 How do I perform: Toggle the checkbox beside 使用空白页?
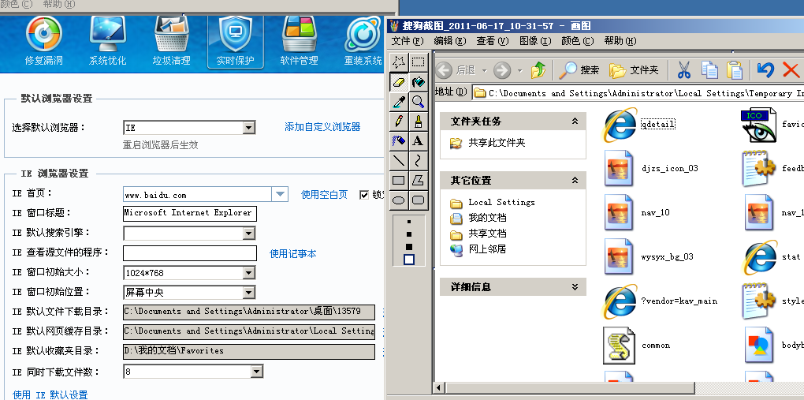[364, 194]
